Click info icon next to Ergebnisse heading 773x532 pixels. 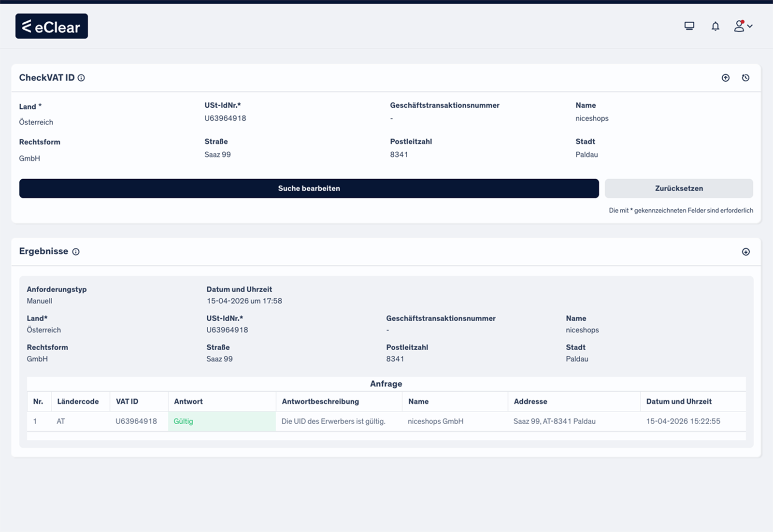[76, 252]
